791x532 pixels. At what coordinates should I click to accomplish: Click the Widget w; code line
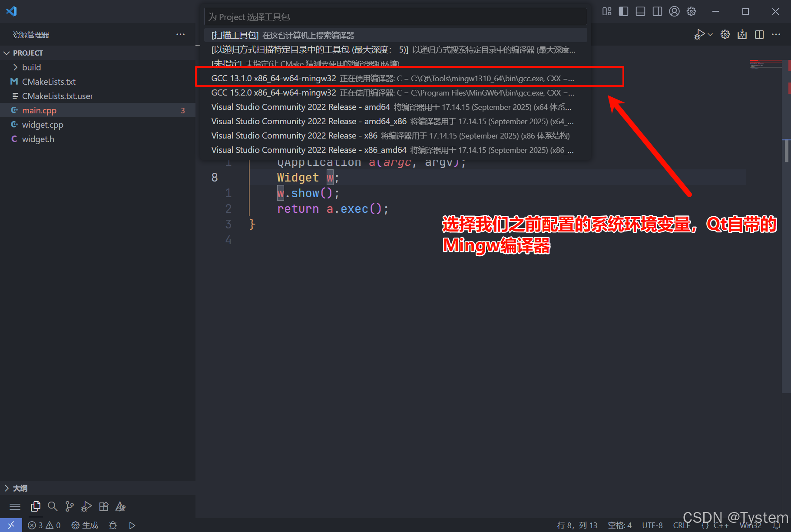pos(308,177)
